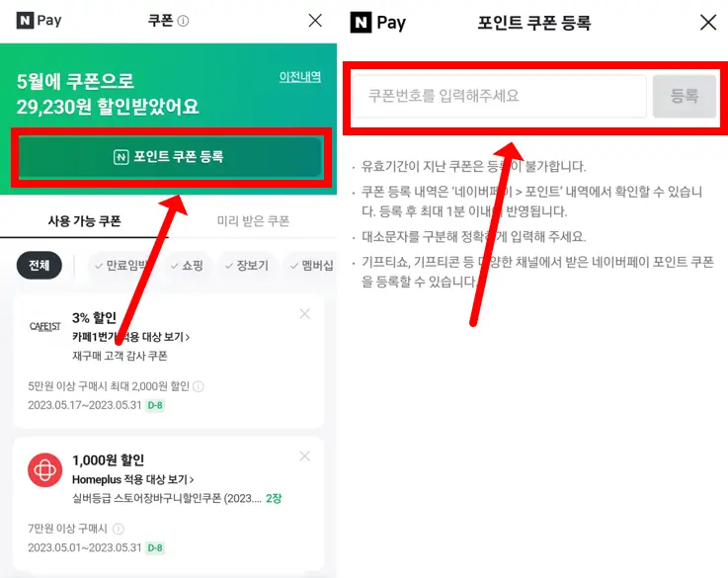Click the 2장 coupon count label

coord(274,498)
